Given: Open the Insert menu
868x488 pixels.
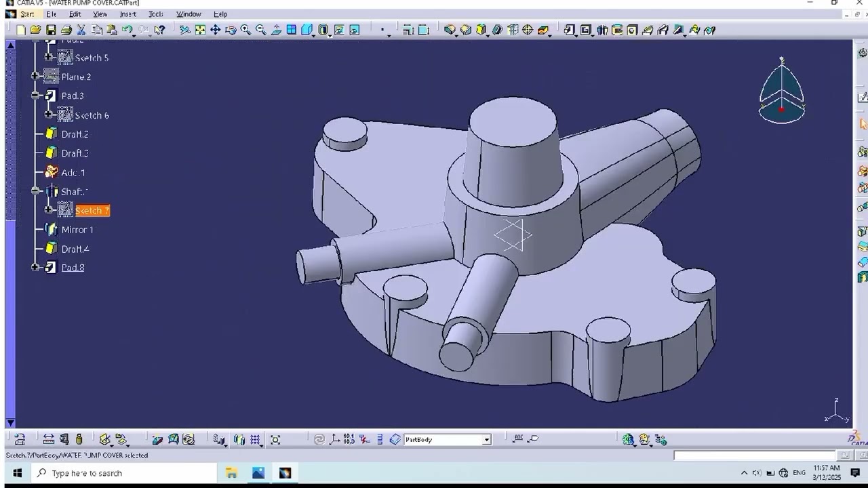Looking at the screenshot, I should tap(128, 14).
